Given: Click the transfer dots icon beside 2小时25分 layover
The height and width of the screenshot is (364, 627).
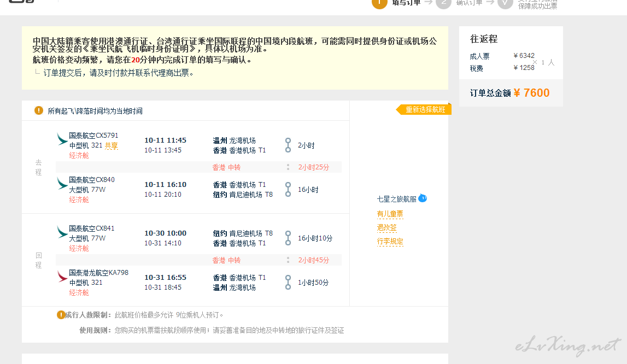Looking at the screenshot, I should [x=288, y=167].
